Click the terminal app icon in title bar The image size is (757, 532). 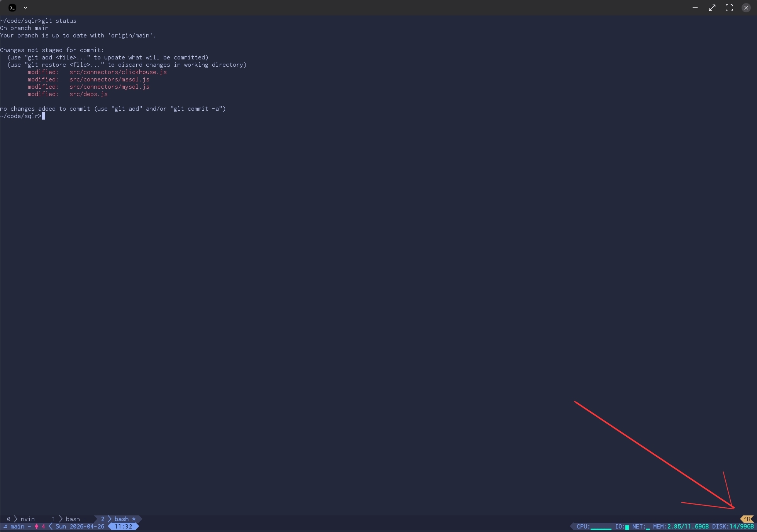pyautogui.click(x=12, y=7)
